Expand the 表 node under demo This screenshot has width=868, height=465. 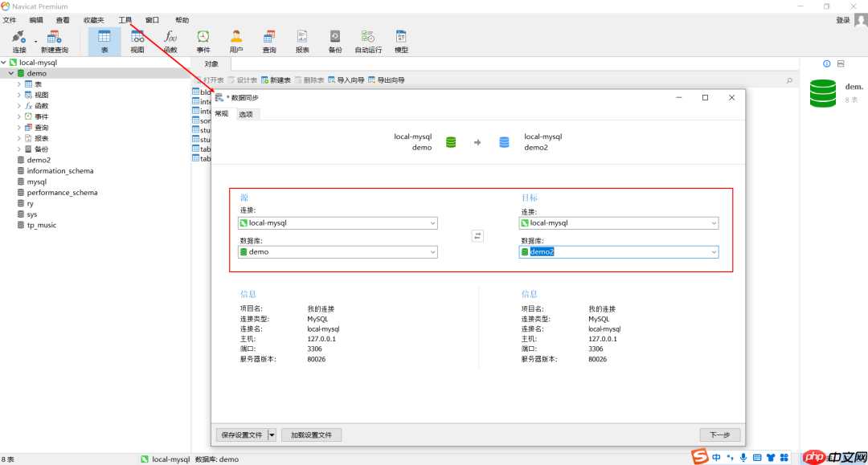tap(19, 84)
